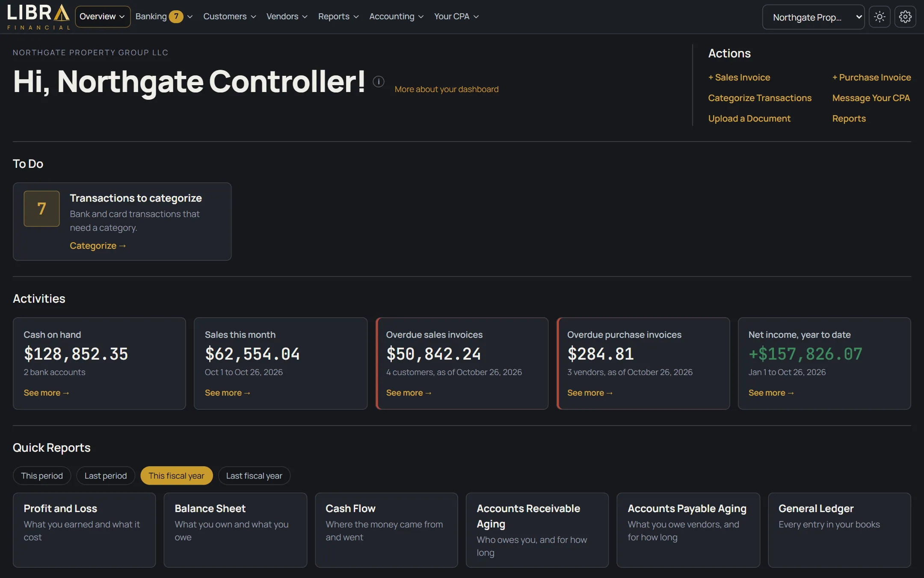This screenshot has width=924, height=578.
Task: Open the General Ledger report card
Action: (839, 530)
